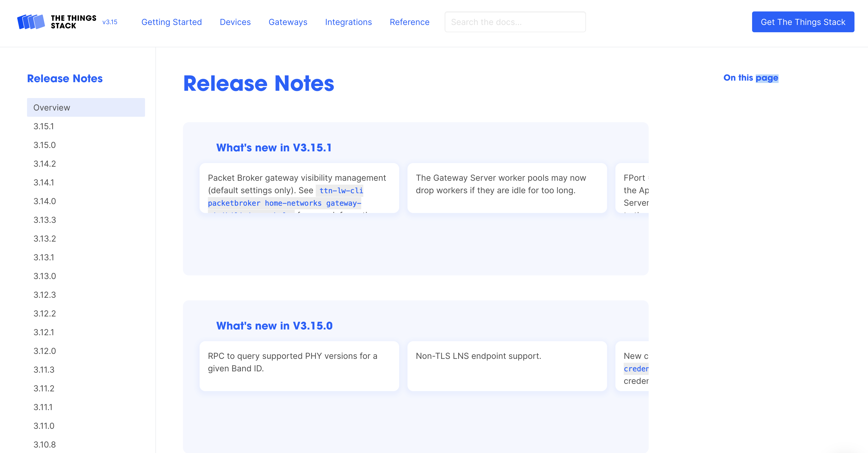Open release notes for version 3.15.0
The width and height of the screenshot is (868, 453).
tap(44, 145)
